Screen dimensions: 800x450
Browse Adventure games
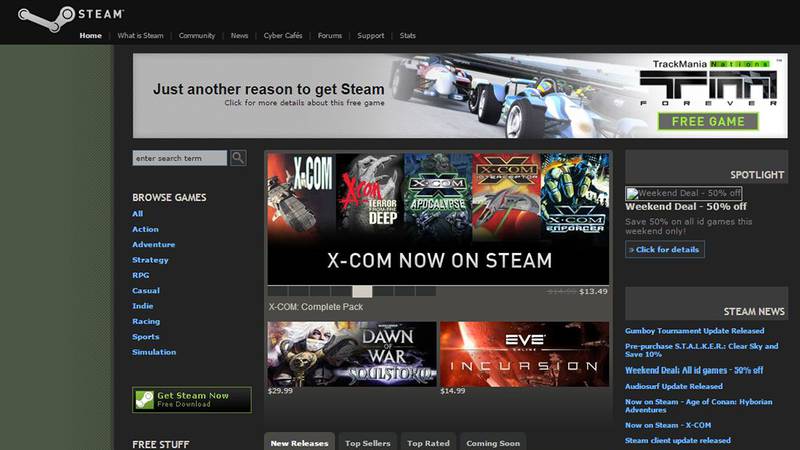pos(154,244)
